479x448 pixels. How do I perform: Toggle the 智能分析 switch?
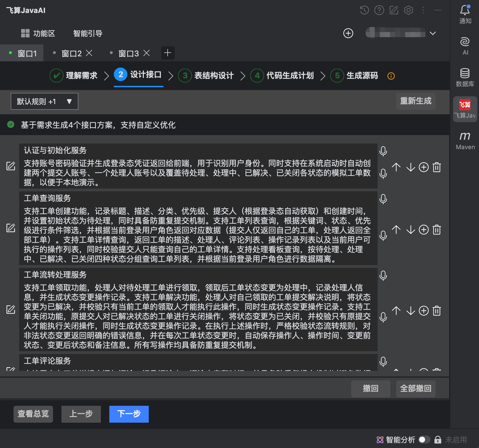(424, 440)
